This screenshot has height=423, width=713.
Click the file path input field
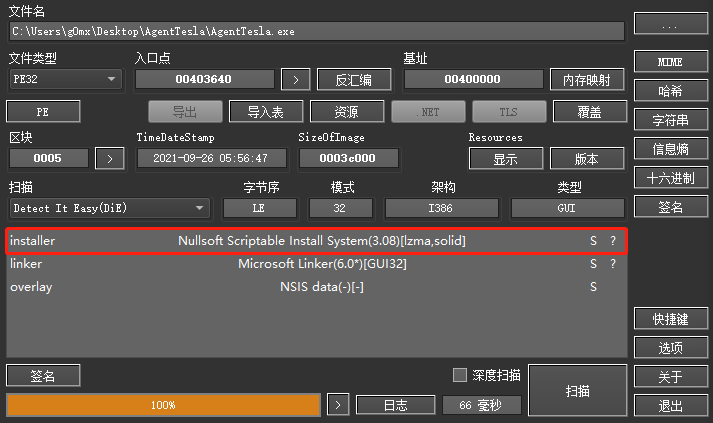point(317,31)
